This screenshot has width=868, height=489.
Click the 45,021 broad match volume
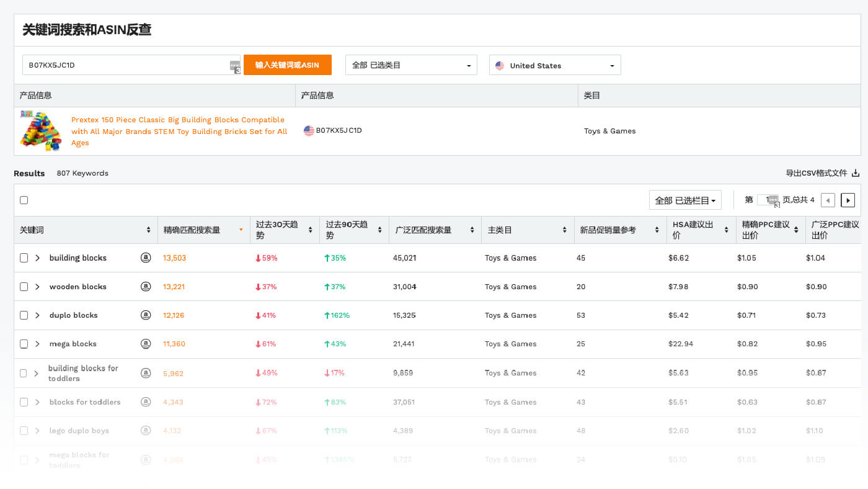click(404, 258)
